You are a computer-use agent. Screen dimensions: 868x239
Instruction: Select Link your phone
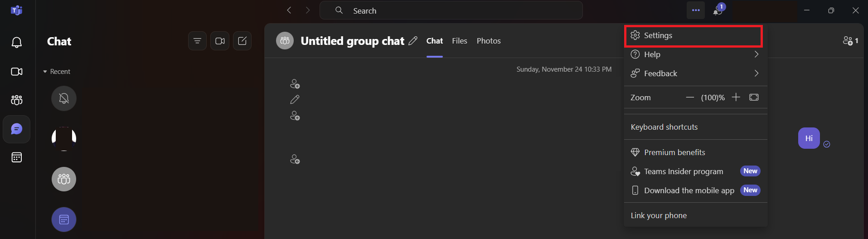(x=696, y=215)
